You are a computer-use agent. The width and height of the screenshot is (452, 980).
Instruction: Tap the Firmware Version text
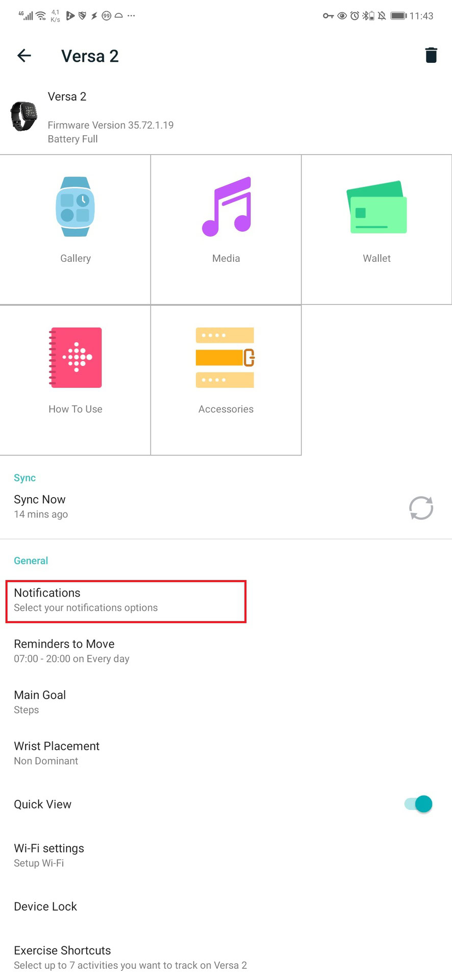(x=111, y=125)
